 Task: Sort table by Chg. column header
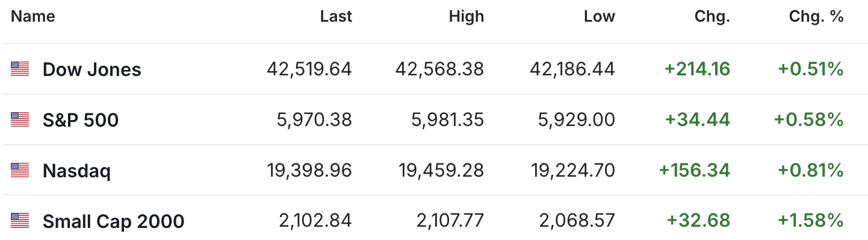coord(712,17)
